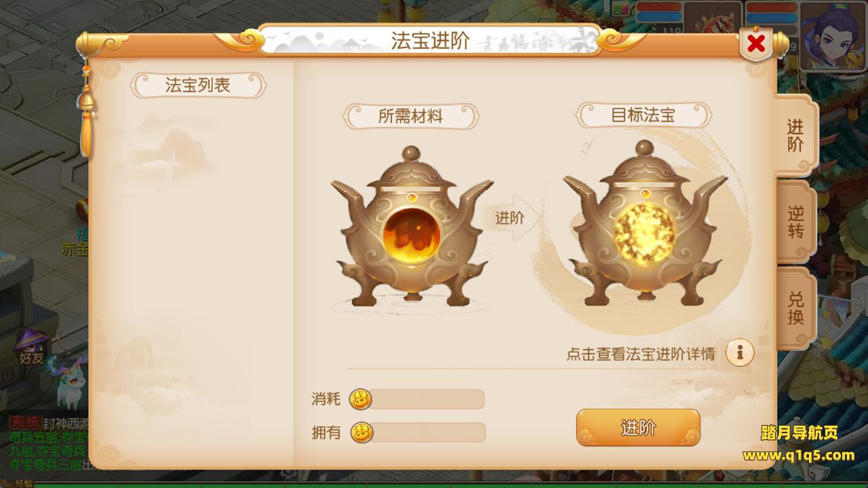Select the 所需材料 cauldron artifact
Viewport: 868px width, 488px height.
[412, 226]
